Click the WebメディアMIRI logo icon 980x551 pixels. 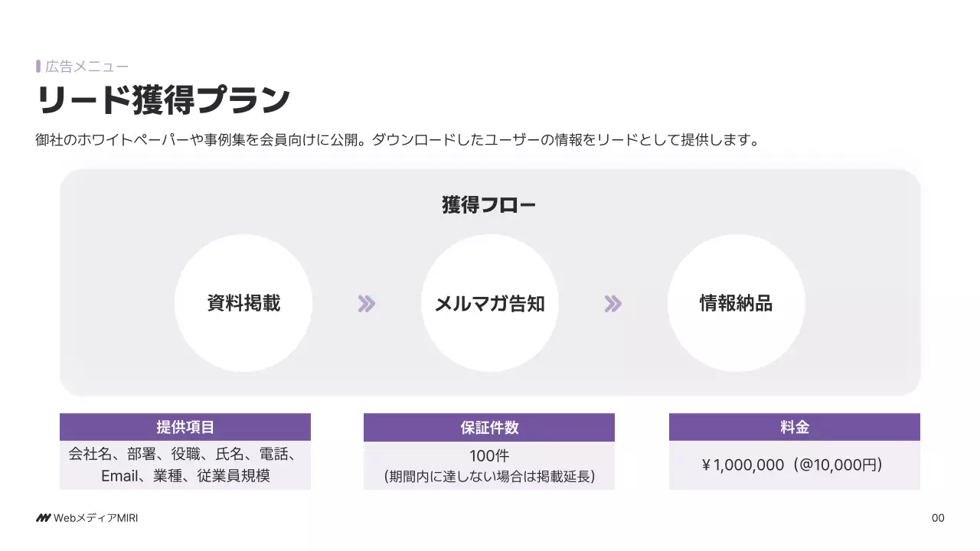coord(43,518)
